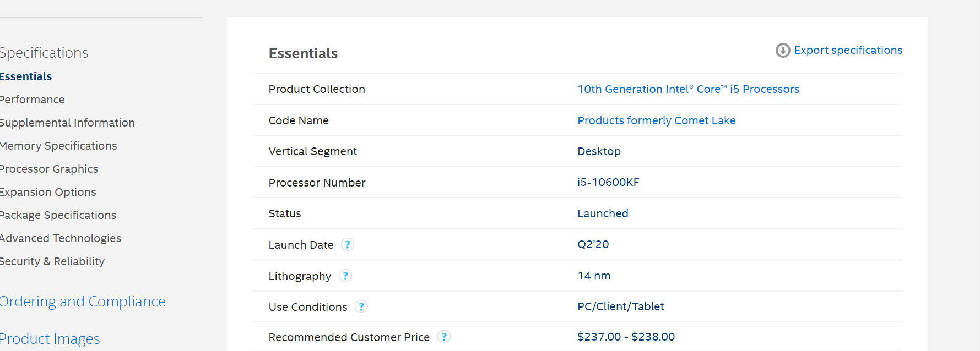
Task: Click the Status row label
Action: pos(285,213)
